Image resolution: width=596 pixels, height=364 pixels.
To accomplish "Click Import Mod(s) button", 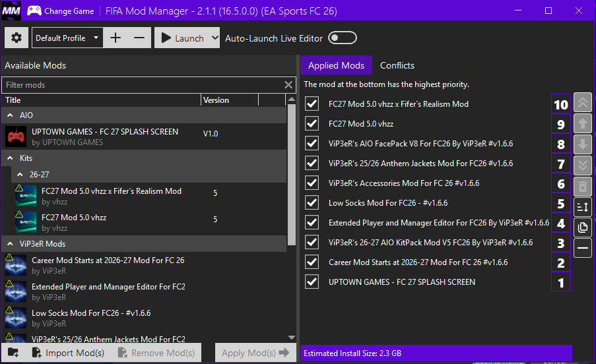I will pyautogui.click(x=68, y=353).
